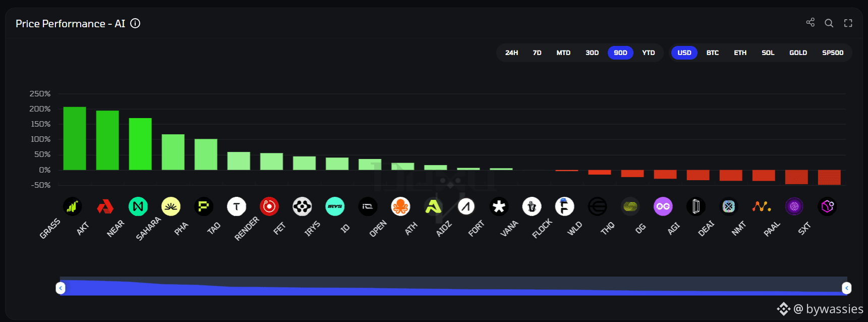The image size is (868, 322).
Task: Select the red AKT token logo
Action: click(105, 206)
